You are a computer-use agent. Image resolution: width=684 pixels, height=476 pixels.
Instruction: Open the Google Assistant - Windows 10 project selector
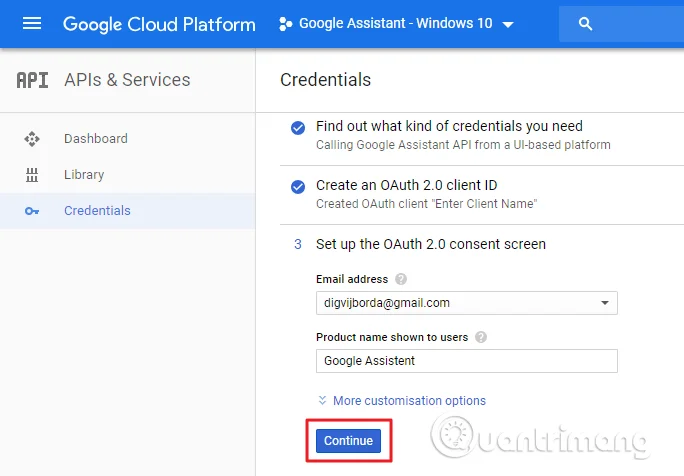point(397,24)
